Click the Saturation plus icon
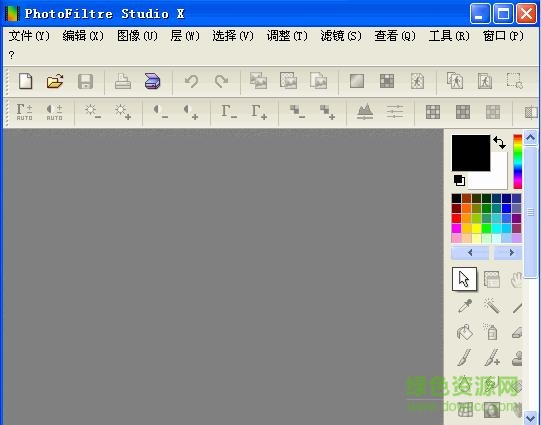Image resolution: width=541 pixels, height=425 pixels. point(327,112)
